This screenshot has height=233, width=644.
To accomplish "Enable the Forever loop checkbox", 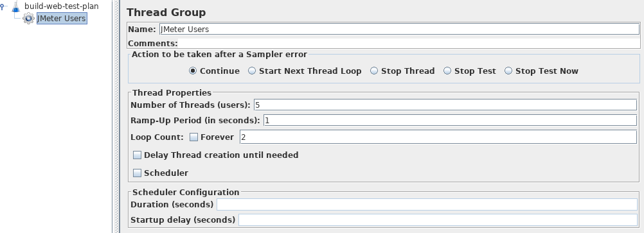I will 194,137.
